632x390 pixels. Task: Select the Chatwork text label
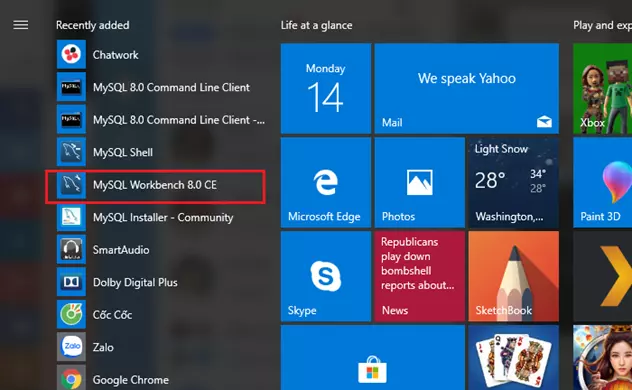(x=116, y=55)
